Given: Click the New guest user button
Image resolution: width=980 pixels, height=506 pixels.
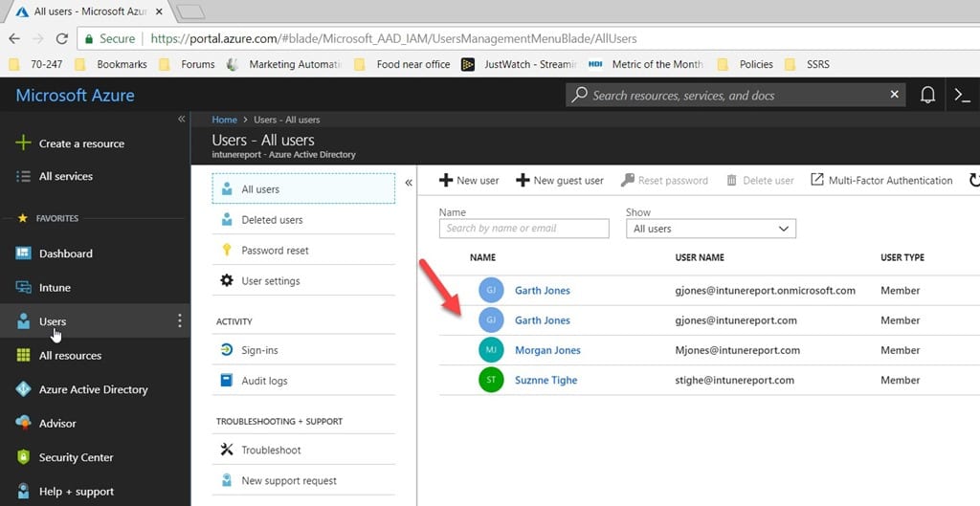Looking at the screenshot, I should click(x=559, y=181).
